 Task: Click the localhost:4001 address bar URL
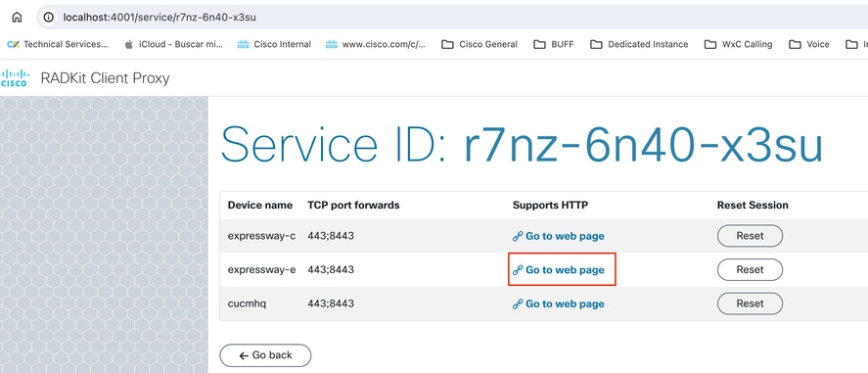pyautogui.click(x=160, y=18)
